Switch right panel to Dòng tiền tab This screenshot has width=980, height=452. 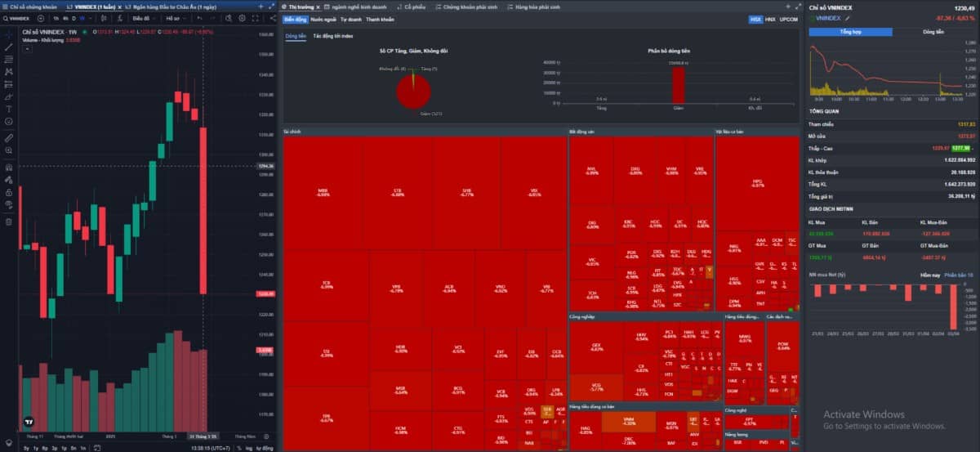click(x=933, y=32)
